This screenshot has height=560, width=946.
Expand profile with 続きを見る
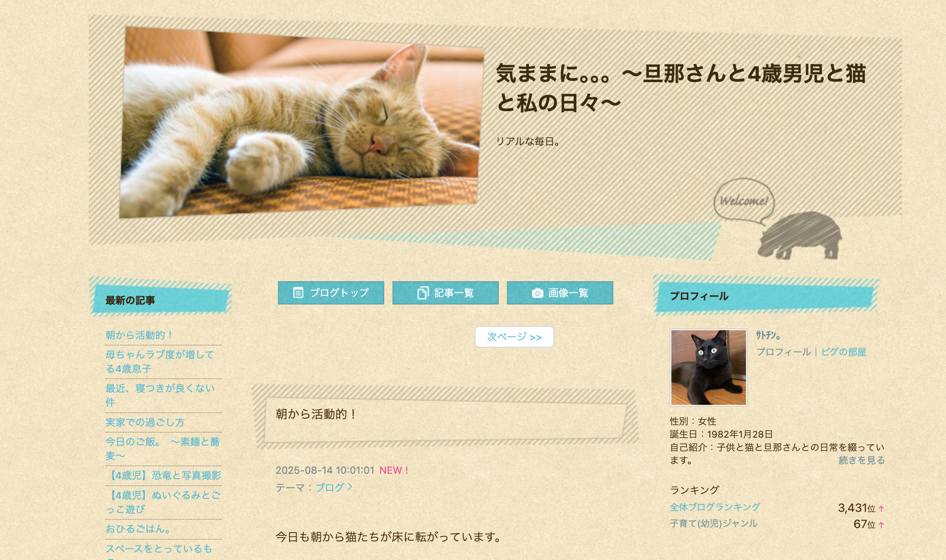861,460
